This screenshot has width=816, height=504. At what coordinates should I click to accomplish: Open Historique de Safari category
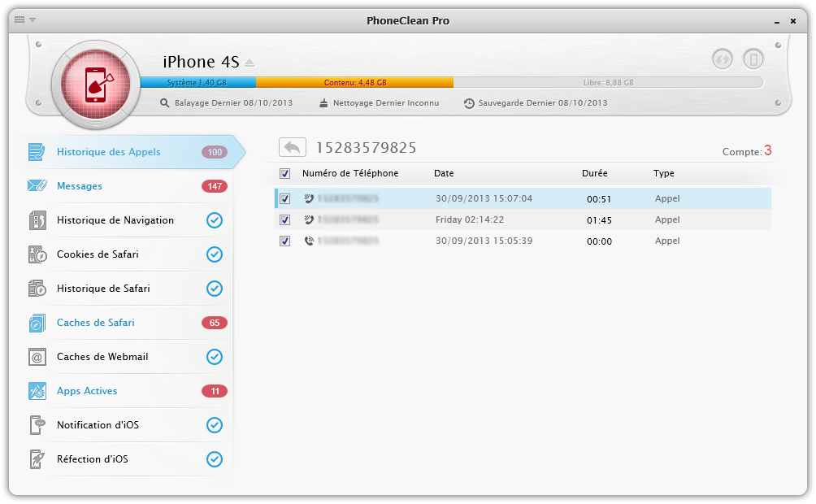click(128, 289)
